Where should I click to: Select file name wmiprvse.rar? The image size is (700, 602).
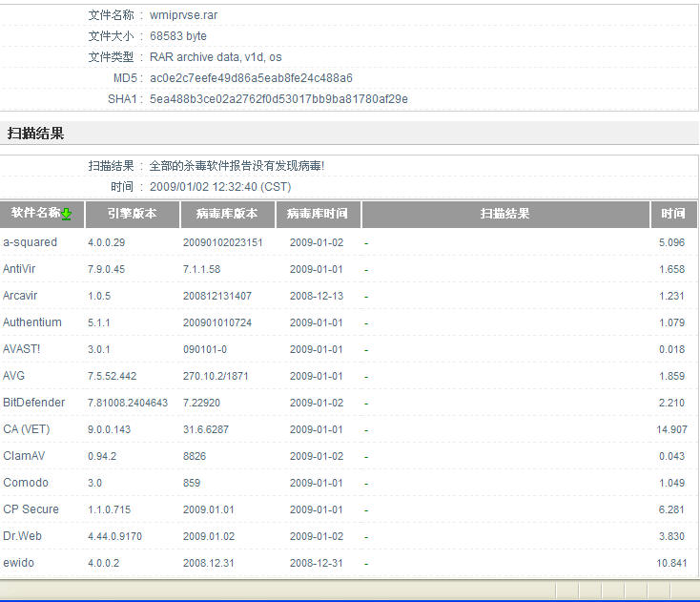point(183,15)
